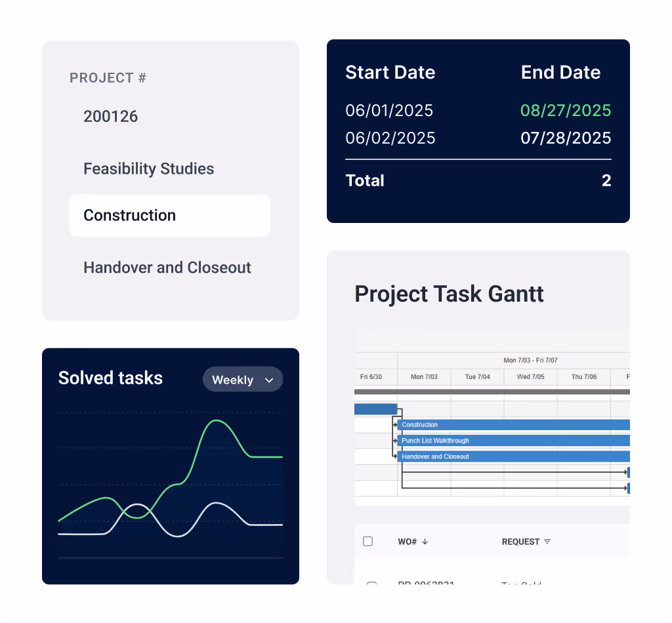Select Handover and Closeout Gantt bar
The image size is (672, 623).
pyautogui.click(x=513, y=456)
